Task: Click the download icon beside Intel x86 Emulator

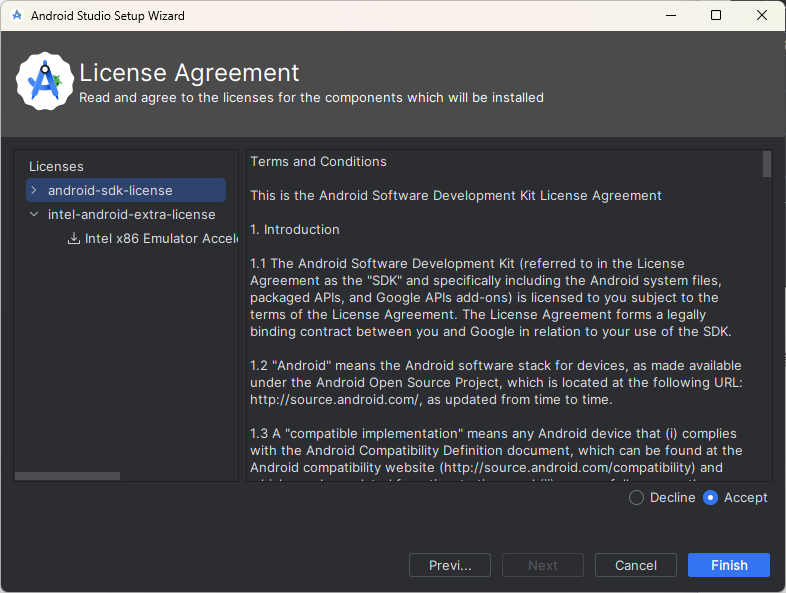Action: pos(74,238)
